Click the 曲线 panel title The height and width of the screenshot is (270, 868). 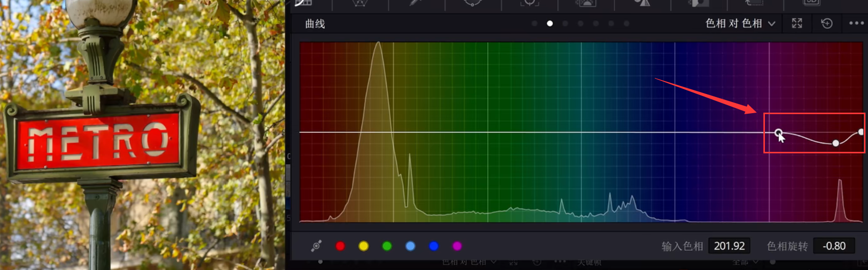coord(315,24)
